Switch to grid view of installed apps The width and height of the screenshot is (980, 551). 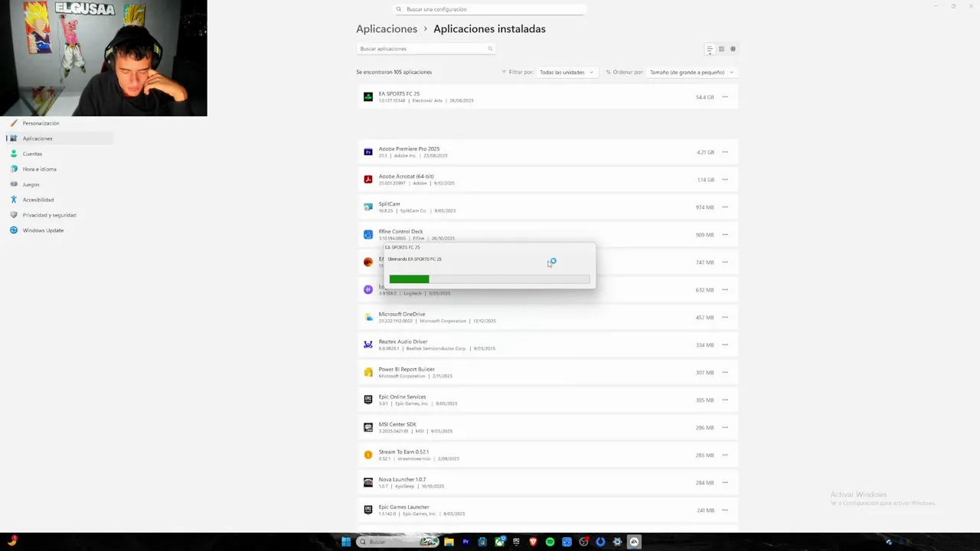pyautogui.click(x=721, y=49)
